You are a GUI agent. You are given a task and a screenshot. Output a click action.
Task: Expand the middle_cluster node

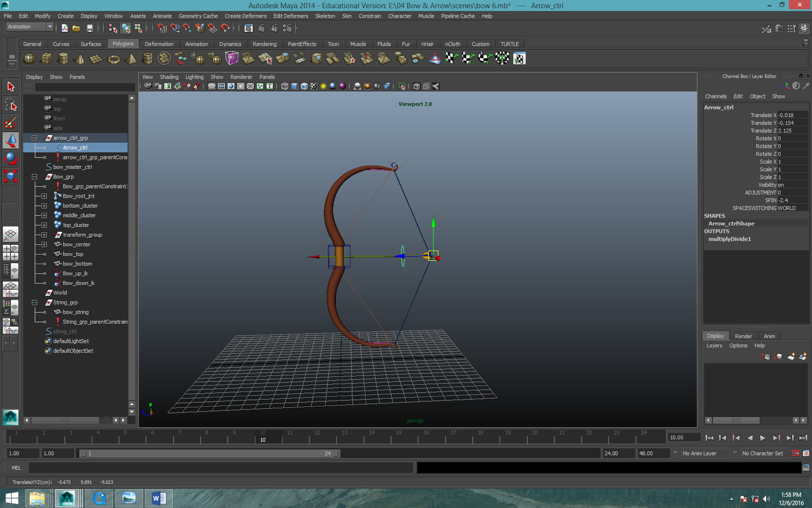tap(44, 215)
